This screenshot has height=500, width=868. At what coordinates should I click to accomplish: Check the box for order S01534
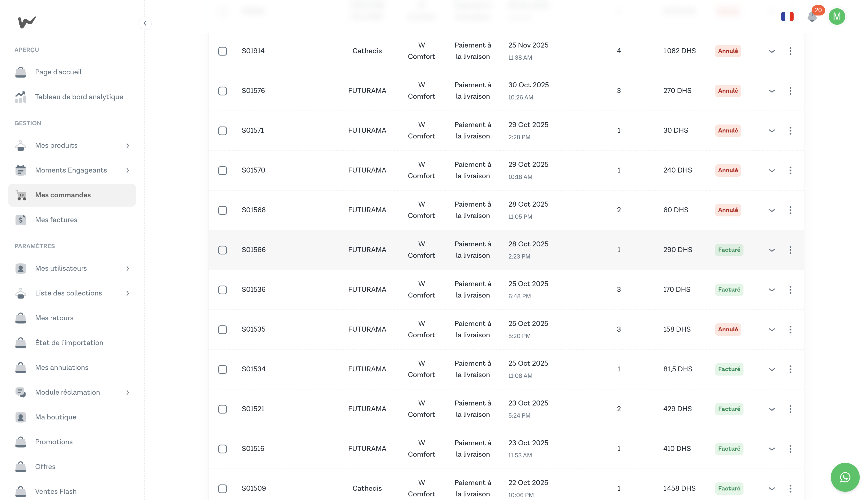pyautogui.click(x=223, y=369)
